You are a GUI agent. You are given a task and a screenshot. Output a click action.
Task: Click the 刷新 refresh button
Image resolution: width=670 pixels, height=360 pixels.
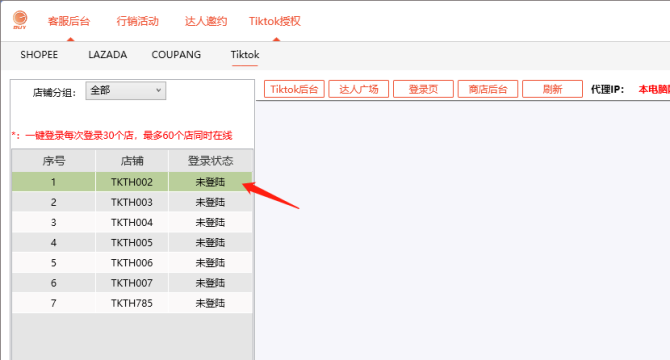[552, 89]
